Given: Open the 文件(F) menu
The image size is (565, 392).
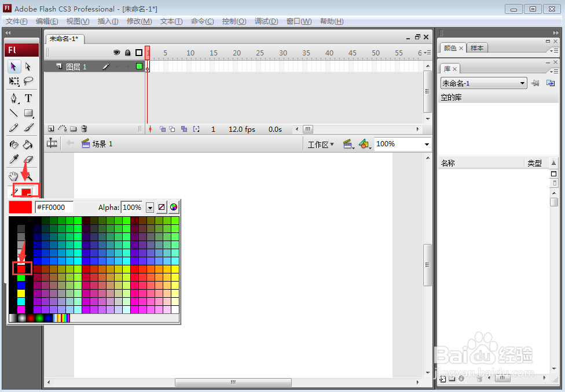Looking at the screenshot, I should click(x=17, y=21).
